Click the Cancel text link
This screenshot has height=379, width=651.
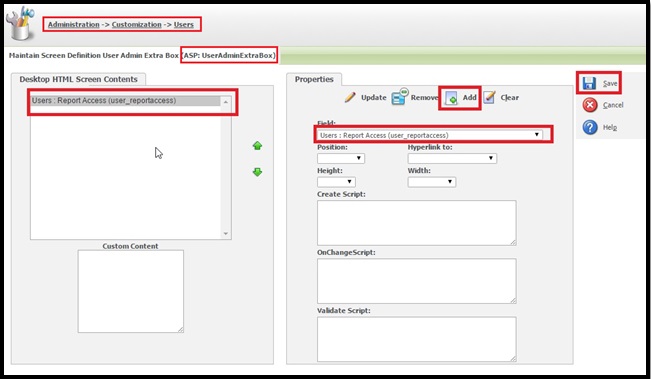pos(613,105)
